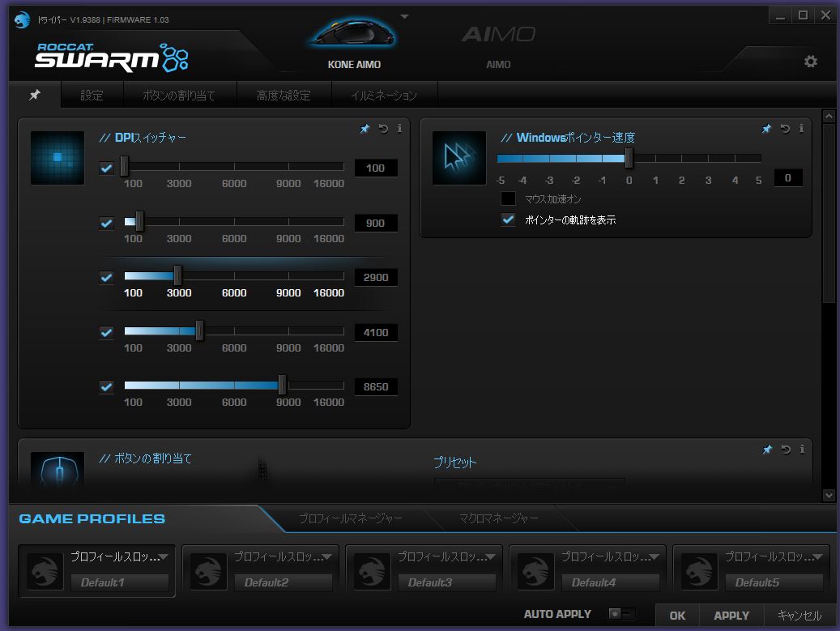The image size is (840, 631).
Task: Click the Windows pointer speed slider handle
Action: click(x=629, y=158)
